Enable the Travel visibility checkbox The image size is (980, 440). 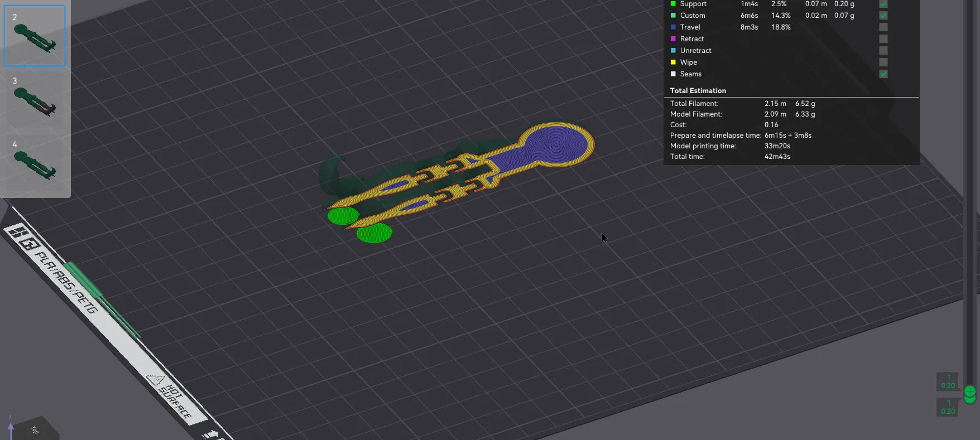(x=883, y=27)
